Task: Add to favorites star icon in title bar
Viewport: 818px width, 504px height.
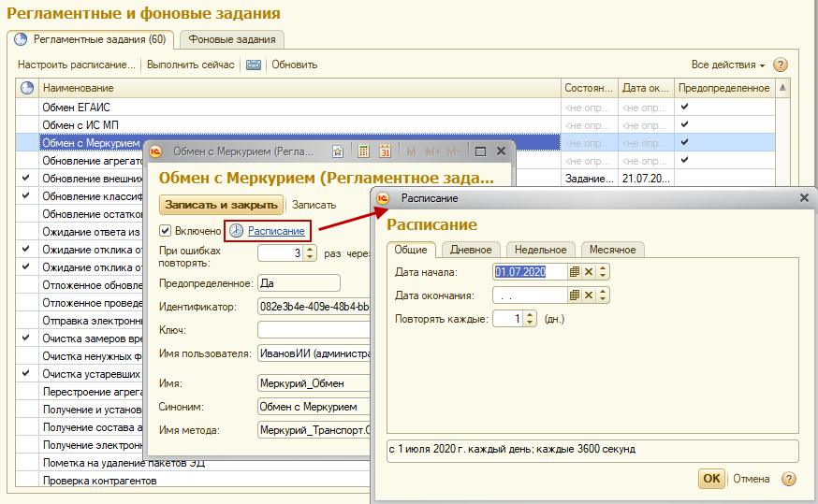Action: point(338,151)
